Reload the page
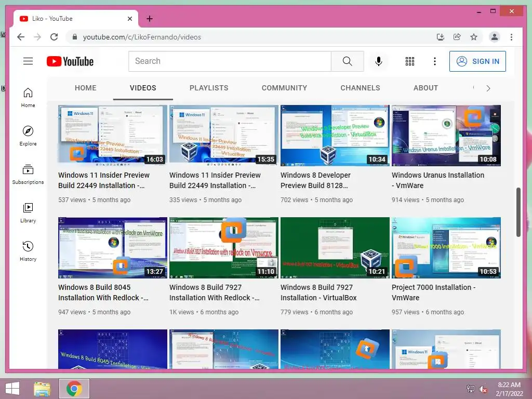Viewport: 532px width, 399px height. click(x=54, y=37)
